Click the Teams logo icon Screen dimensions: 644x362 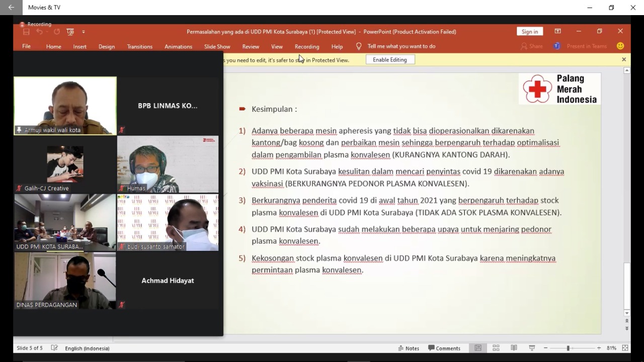coord(557,46)
